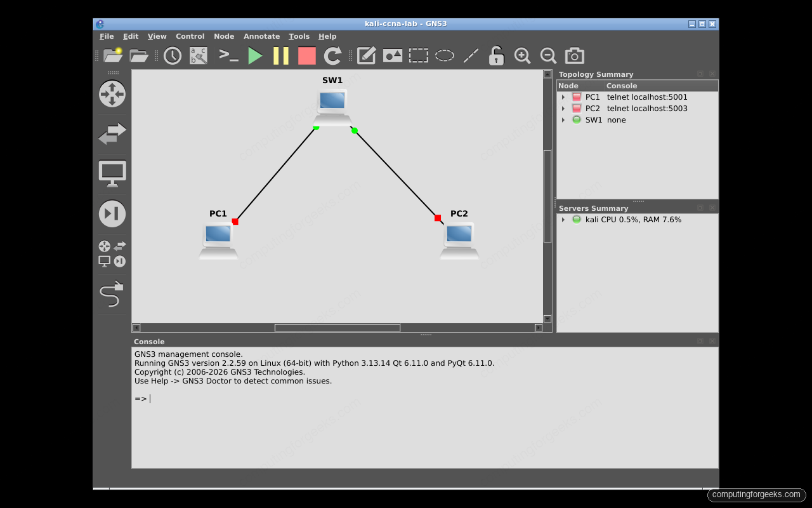Viewport: 812px width, 508px height.
Task: Open the View menu
Action: 157,36
